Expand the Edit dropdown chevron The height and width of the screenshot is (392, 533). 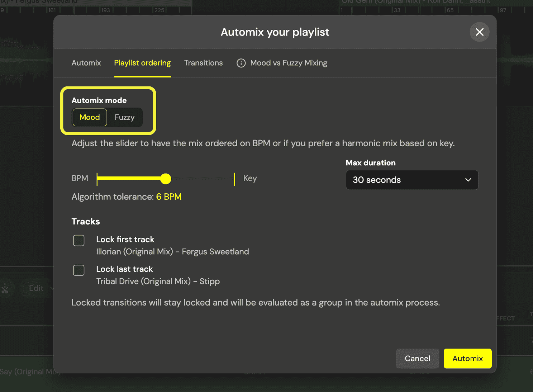(x=52, y=288)
